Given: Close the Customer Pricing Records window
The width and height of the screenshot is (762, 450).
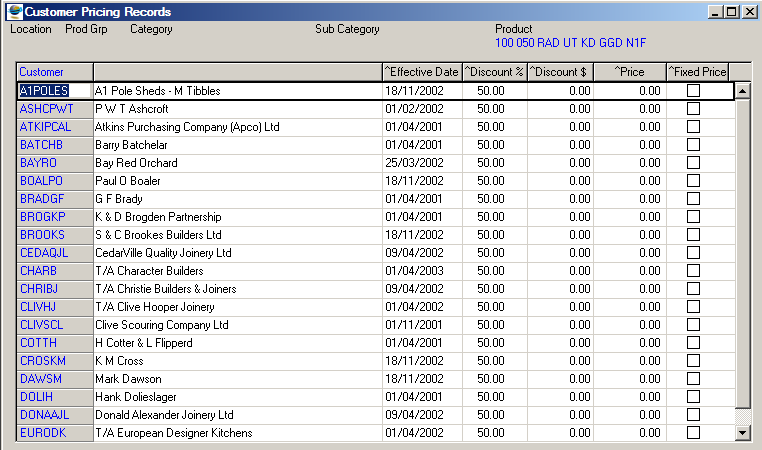Looking at the screenshot, I should (749, 12).
